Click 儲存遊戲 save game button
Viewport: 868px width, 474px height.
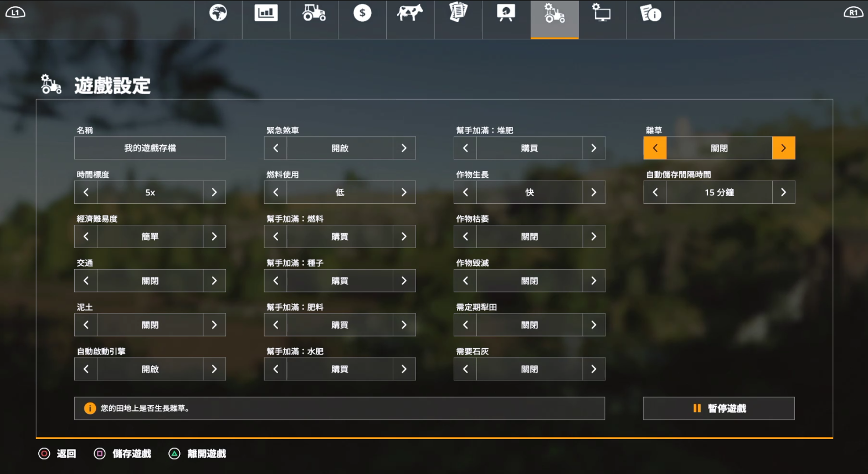point(122,454)
